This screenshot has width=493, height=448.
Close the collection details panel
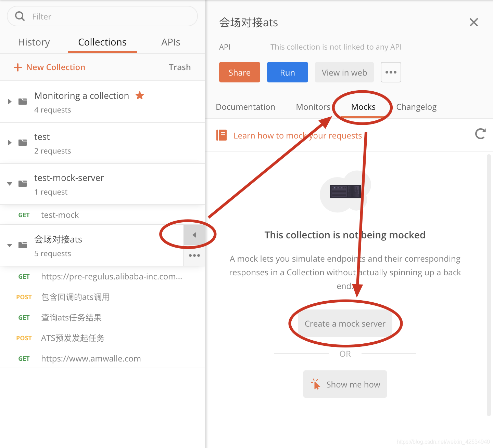(x=474, y=22)
